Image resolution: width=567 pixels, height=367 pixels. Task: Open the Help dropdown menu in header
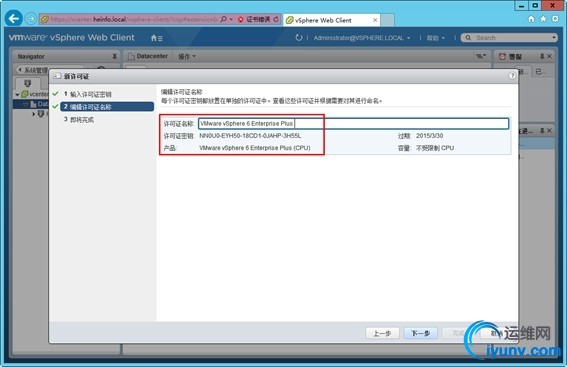tap(435, 38)
